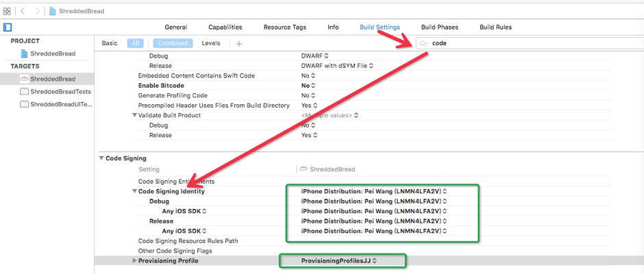644x274 pixels.
Task: Change Validate Built Product Release Yes value
Action: (309, 135)
